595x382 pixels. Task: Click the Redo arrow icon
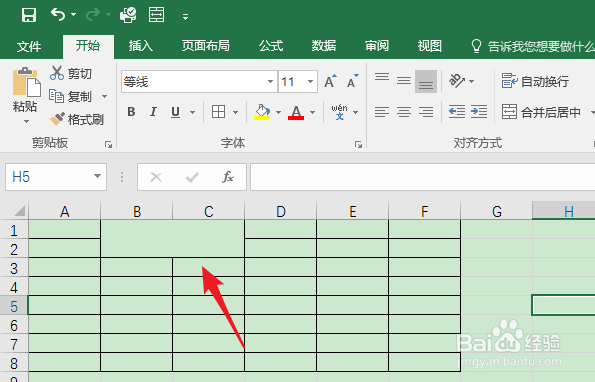(93, 15)
